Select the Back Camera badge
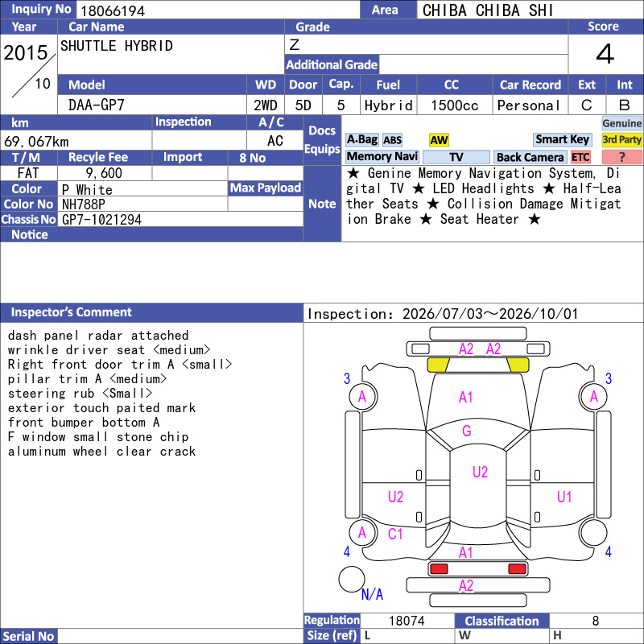Viewport: 644px width, 644px height. [x=530, y=157]
